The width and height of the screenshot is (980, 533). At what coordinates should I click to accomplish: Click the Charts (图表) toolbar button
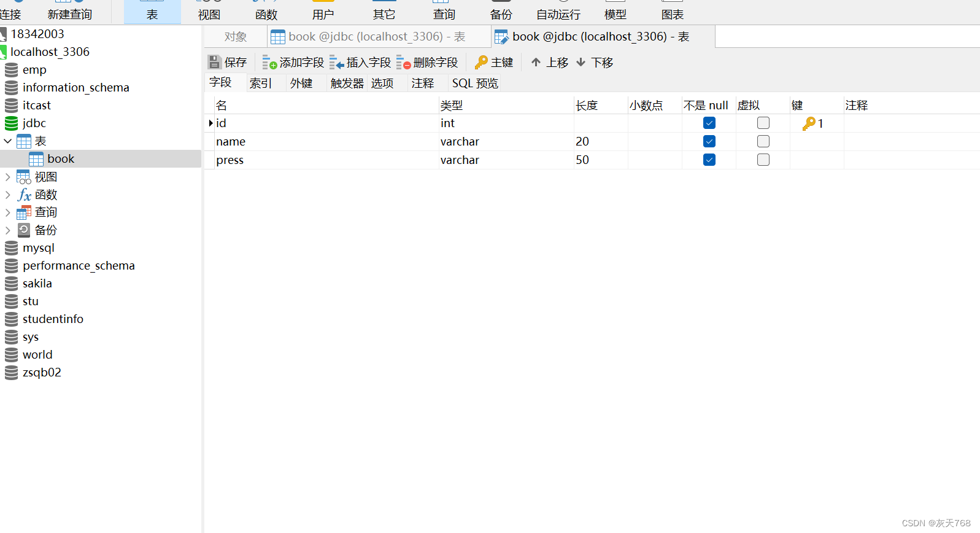(x=673, y=12)
